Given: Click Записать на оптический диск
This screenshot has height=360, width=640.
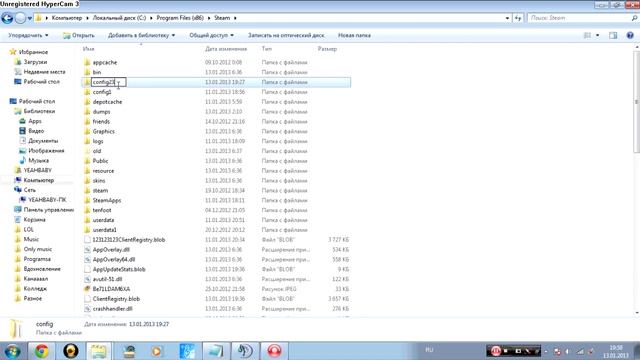Looking at the screenshot, I should pyautogui.click(x=286, y=36).
